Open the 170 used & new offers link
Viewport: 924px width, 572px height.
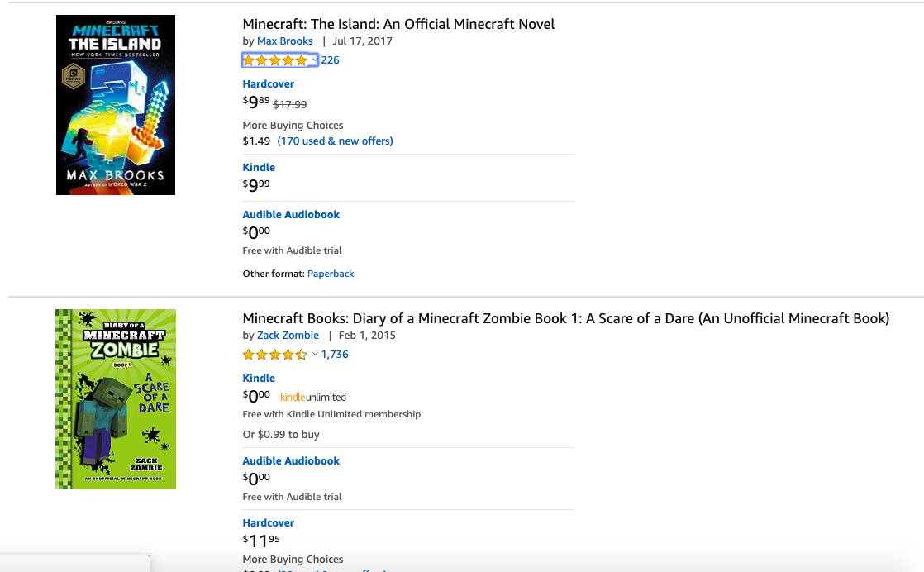[335, 141]
